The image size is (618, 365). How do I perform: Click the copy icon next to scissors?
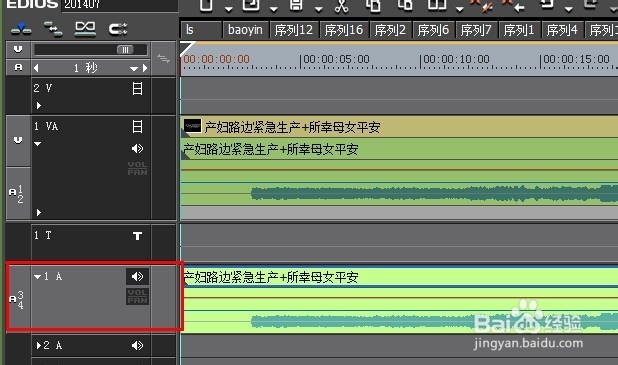pyautogui.click(x=373, y=6)
